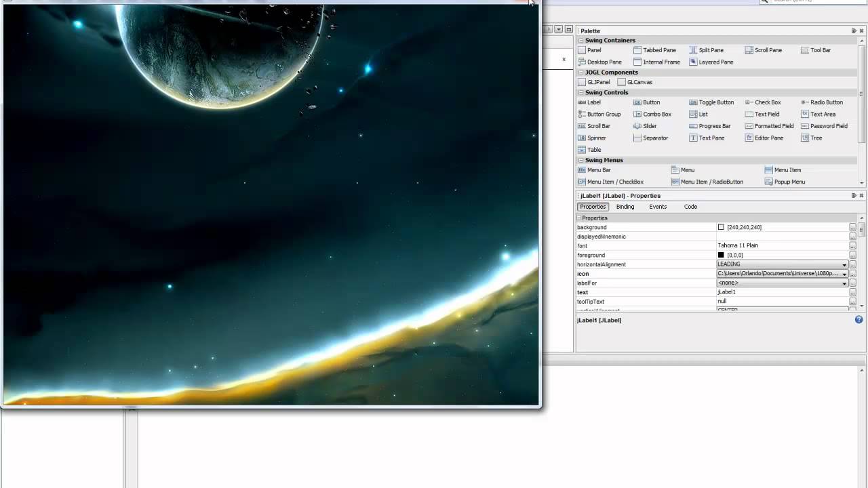Screen dimensions: 868x488
Task: Pick the Scroll Bar palette item
Action: 593,126
